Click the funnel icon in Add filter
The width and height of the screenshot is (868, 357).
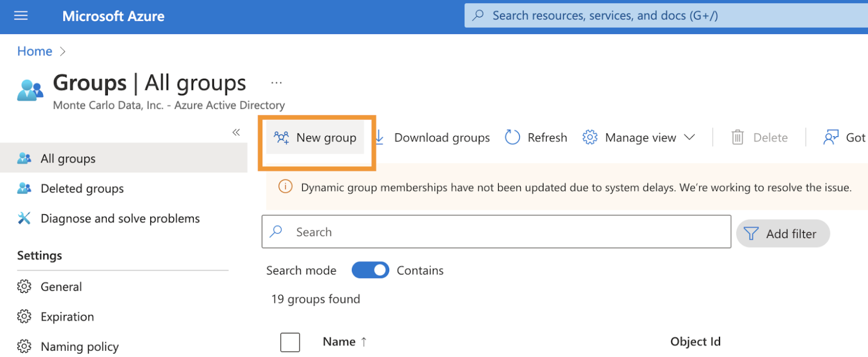tap(751, 234)
